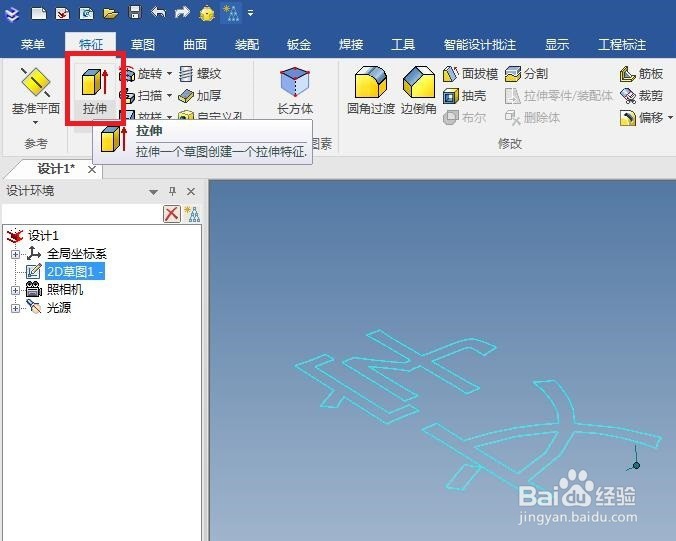The image size is (676, 541).
Task: Open the Menu (菜单) tab
Action: [33, 44]
